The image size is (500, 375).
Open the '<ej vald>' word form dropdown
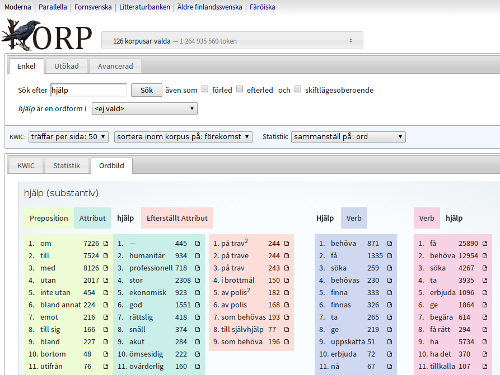[x=145, y=109]
